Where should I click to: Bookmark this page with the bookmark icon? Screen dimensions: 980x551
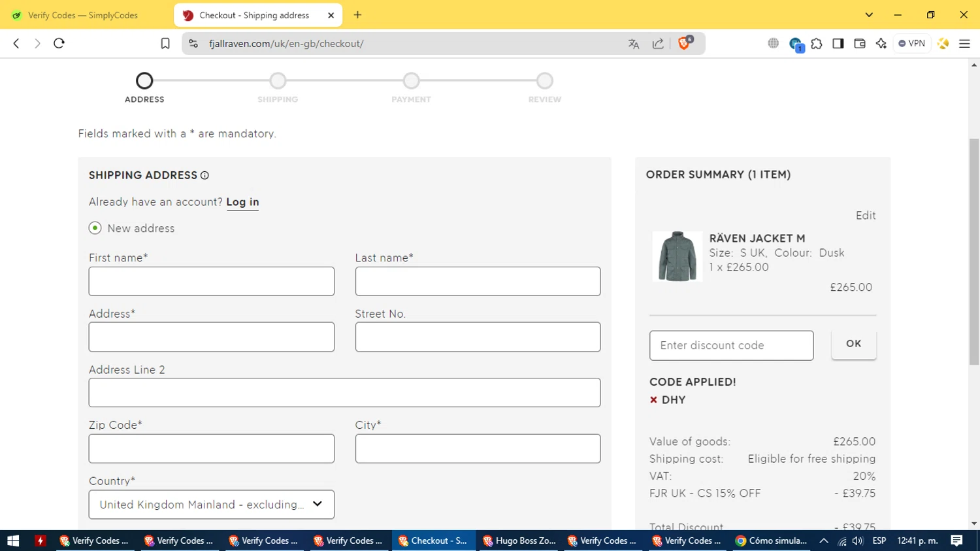(x=165, y=44)
